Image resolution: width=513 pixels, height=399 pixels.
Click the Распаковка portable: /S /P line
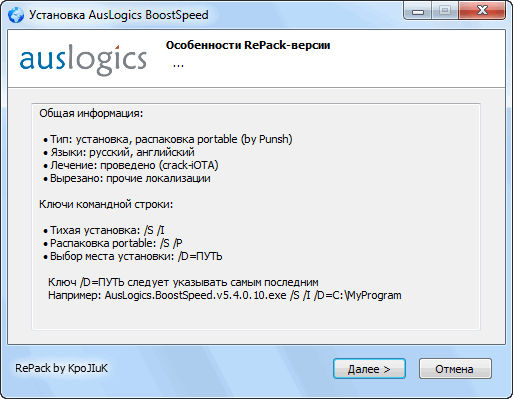(x=113, y=243)
